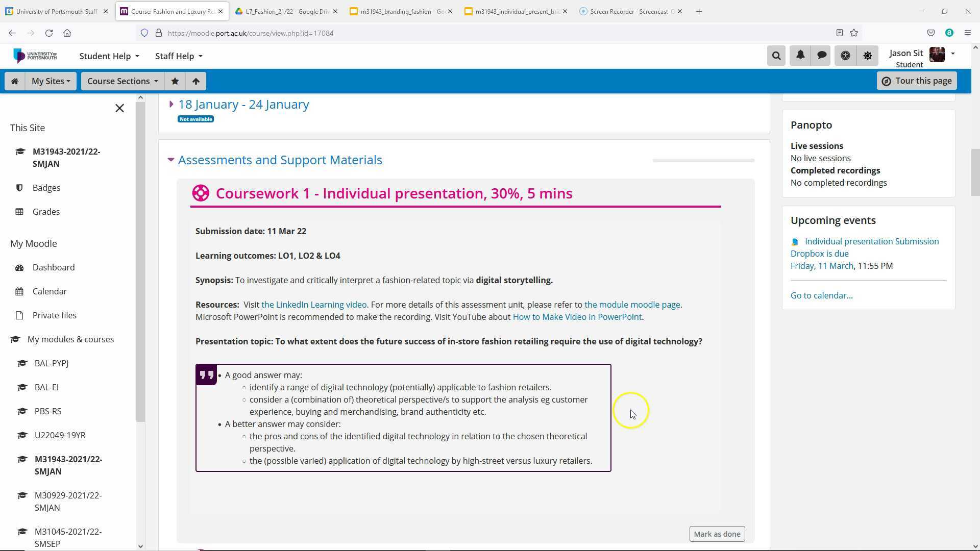Image resolution: width=980 pixels, height=551 pixels.
Task: Toggle reader view icon in address bar
Action: [839, 33]
